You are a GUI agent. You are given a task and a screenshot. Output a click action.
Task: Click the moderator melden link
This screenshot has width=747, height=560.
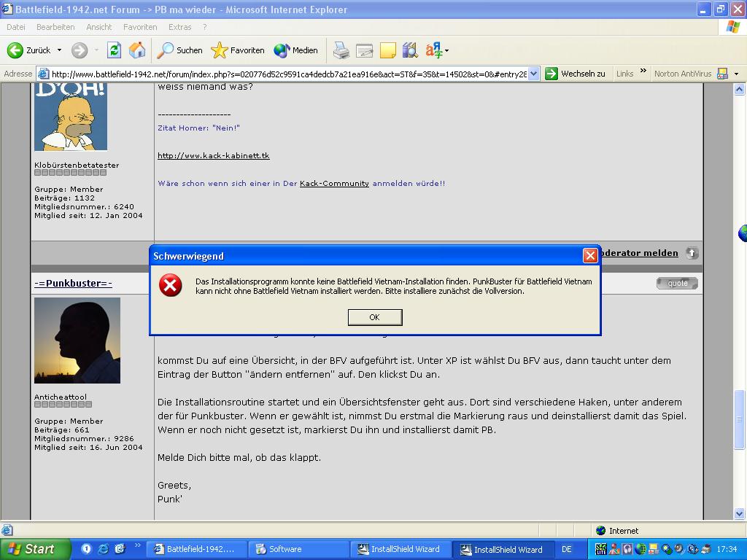tap(639, 253)
